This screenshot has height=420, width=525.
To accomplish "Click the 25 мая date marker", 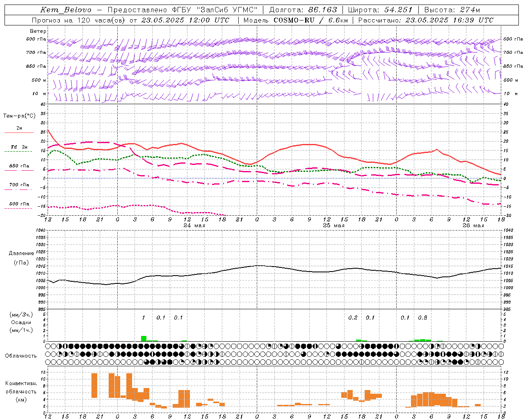I will 333,225.
